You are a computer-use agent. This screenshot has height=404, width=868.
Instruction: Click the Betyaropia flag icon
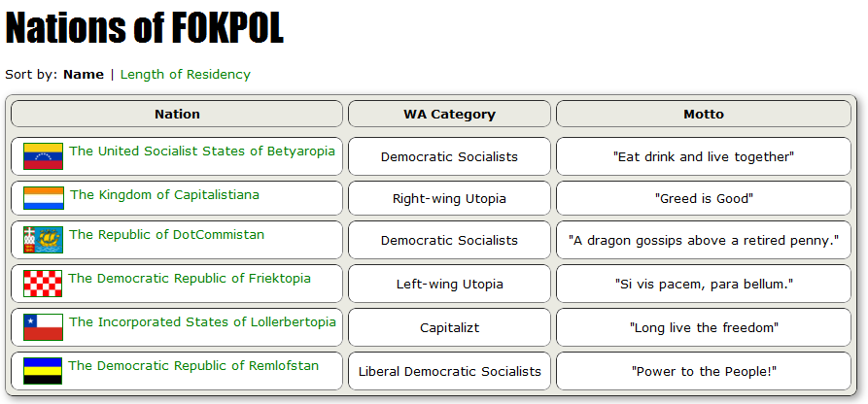point(43,156)
